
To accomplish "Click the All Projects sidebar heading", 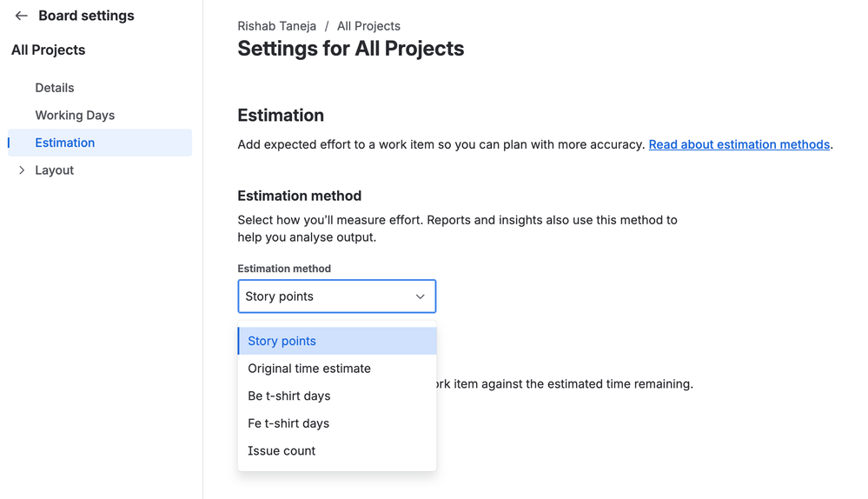I will click(49, 50).
